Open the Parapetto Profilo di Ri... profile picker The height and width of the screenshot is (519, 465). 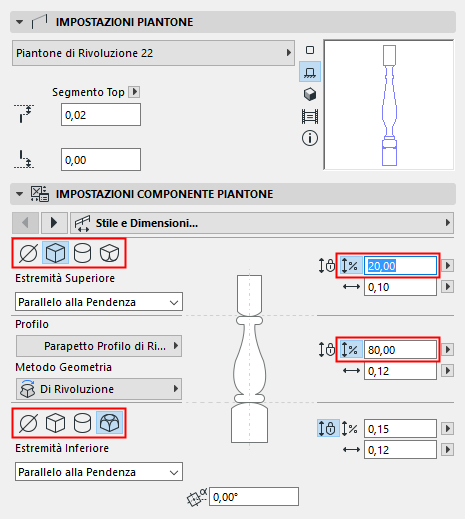pos(99,346)
